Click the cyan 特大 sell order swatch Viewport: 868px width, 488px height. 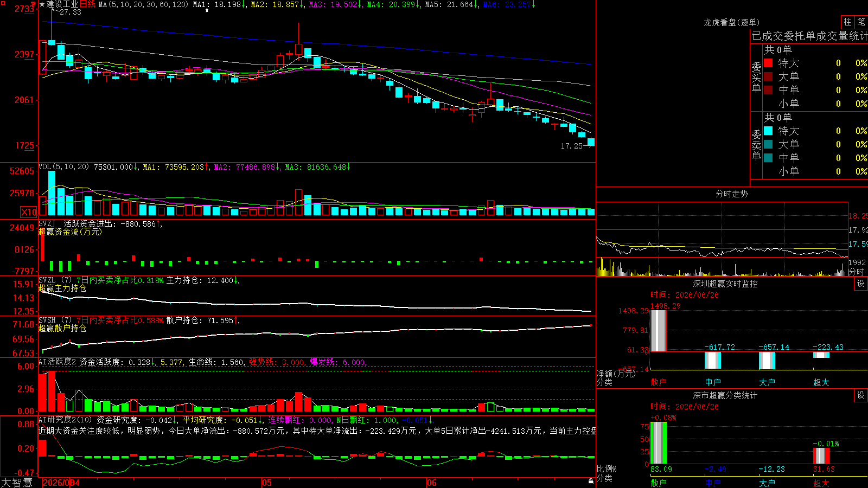pos(768,131)
